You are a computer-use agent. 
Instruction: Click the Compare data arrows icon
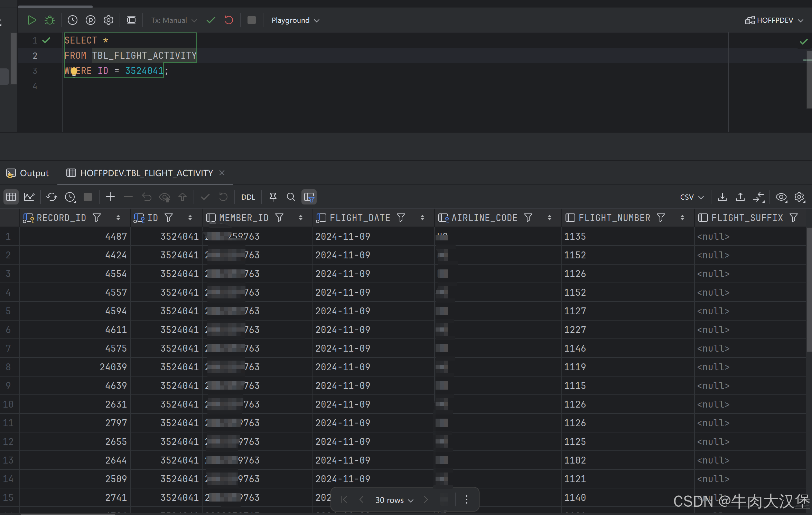click(758, 197)
